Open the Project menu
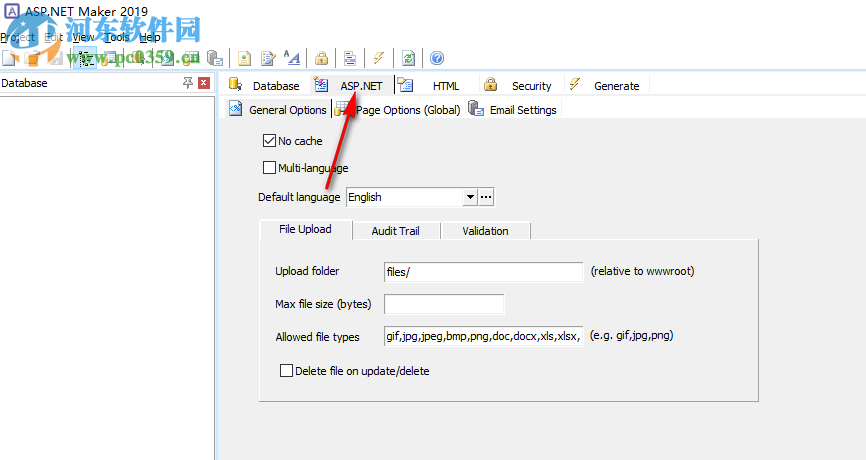866x460 pixels. [18, 37]
